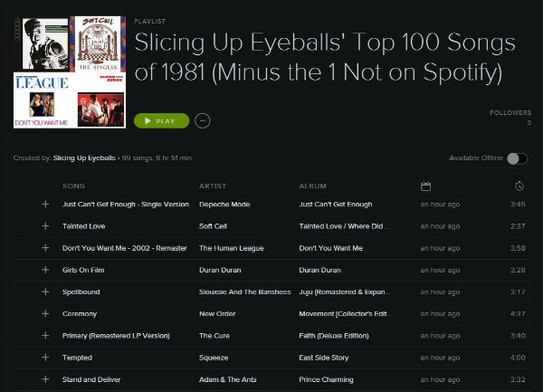Open the more options ellipsis button
Screen dimensions: 543x392
pyautogui.click(x=202, y=120)
